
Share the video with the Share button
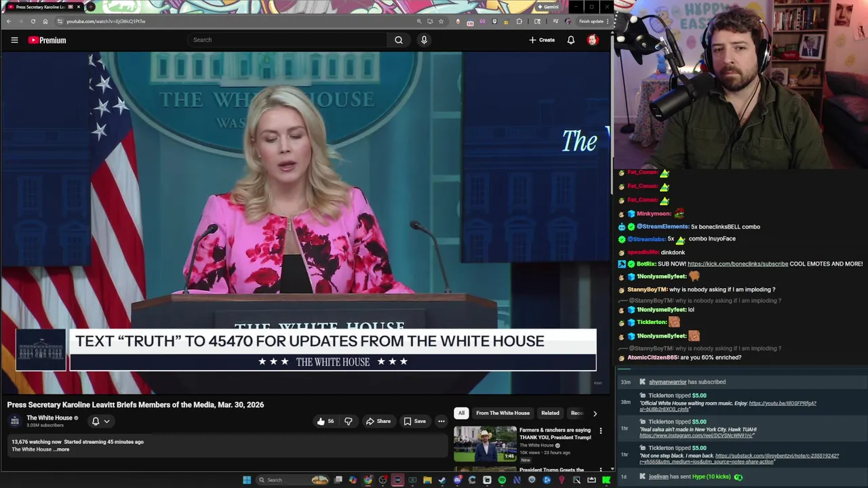(x=378, y=421)
